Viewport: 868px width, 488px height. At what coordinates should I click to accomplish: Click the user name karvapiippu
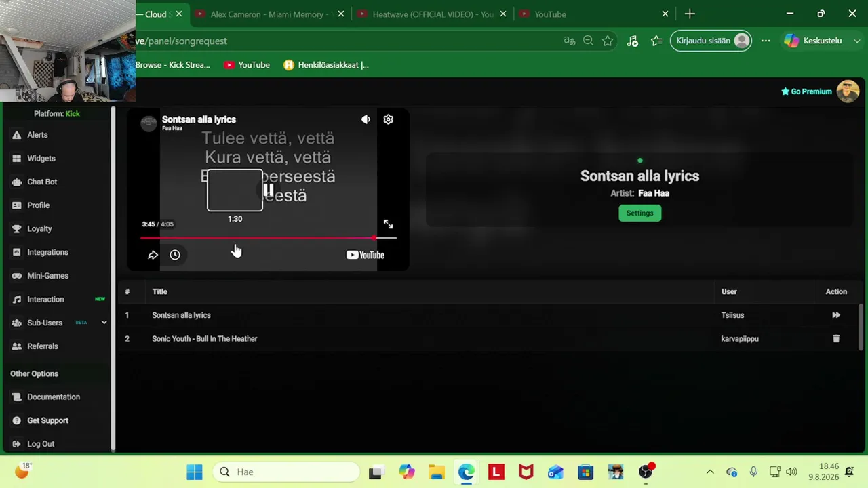click(x=740, y=339)
